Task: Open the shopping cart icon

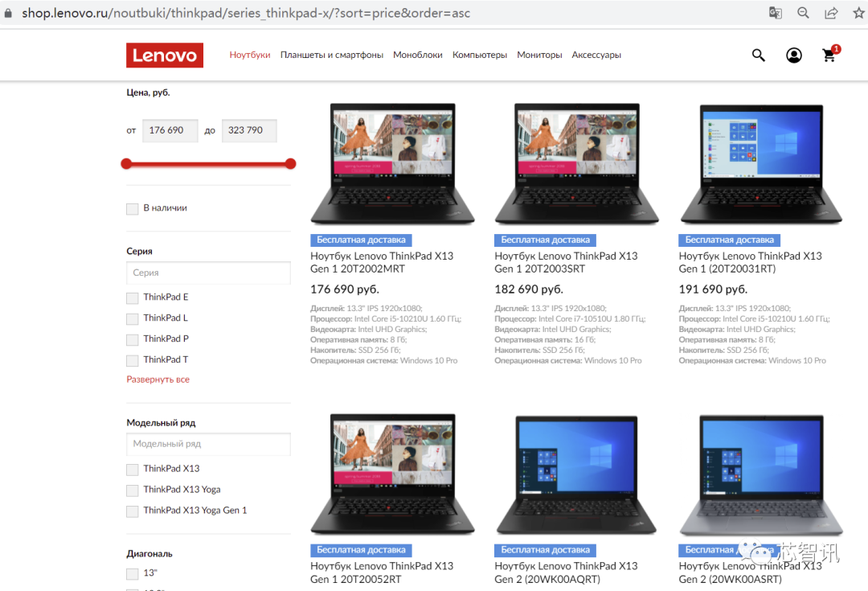Action: coord(829,55)
